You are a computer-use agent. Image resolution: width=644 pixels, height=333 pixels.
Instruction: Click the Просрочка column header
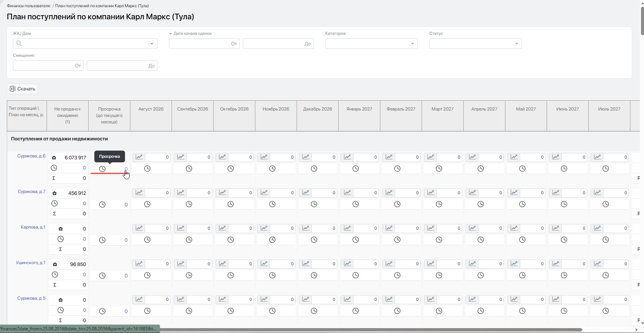[109, 115]
